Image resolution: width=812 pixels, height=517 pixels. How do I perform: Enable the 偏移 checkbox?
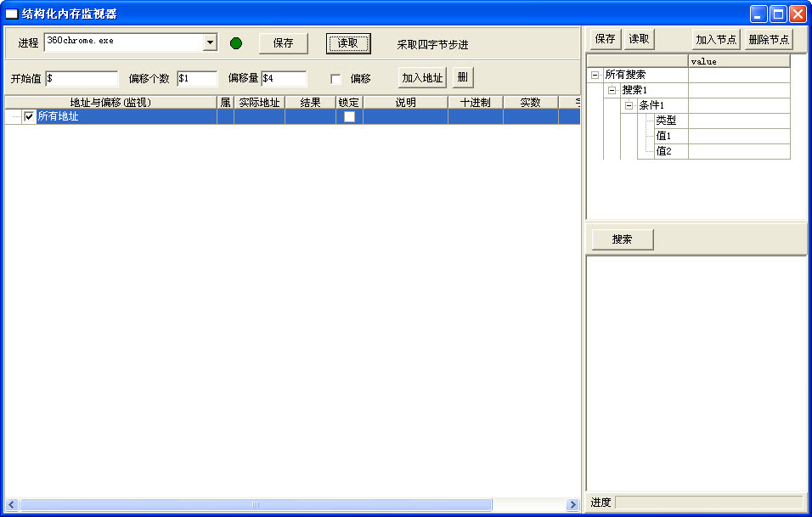(x=336, y=79)
